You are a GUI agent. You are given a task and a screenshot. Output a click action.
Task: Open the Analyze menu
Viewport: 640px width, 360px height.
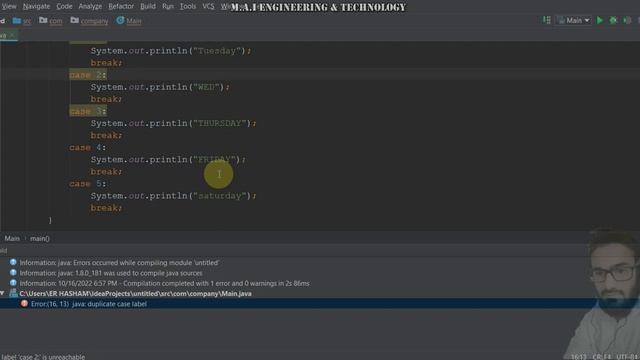pyautogui.click(x=90, y=6)
